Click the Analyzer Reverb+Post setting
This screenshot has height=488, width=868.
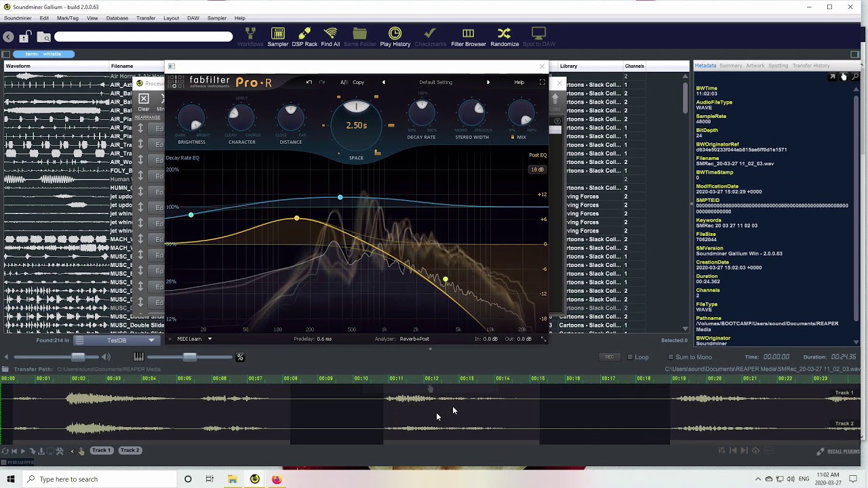pos(414,339)
